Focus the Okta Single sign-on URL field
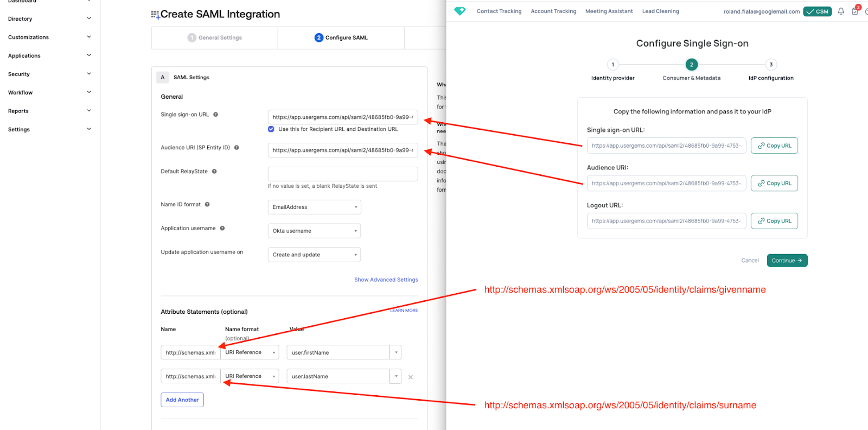The width and height of the screenshot is (868, 430). pyautogui.click(x=343, y=117)
